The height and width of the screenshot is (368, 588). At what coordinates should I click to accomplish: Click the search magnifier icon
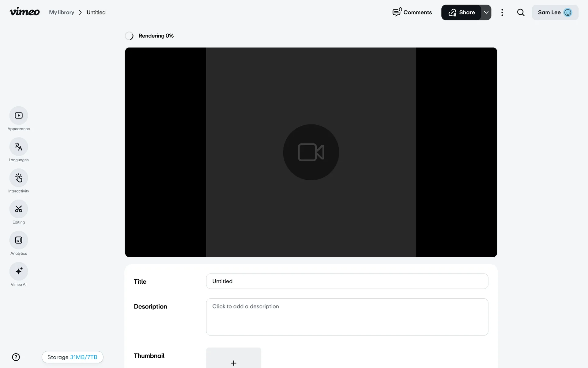click(521, 13)
